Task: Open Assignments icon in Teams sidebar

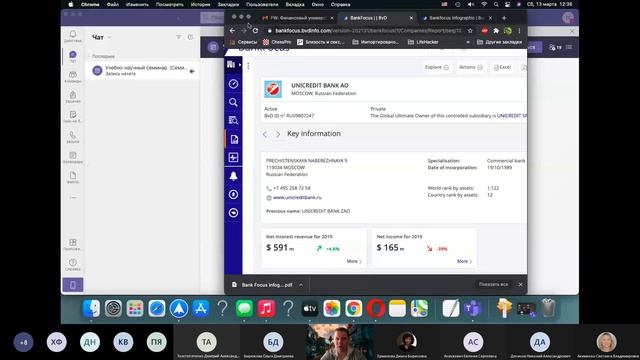Action: tap(73, 96)
